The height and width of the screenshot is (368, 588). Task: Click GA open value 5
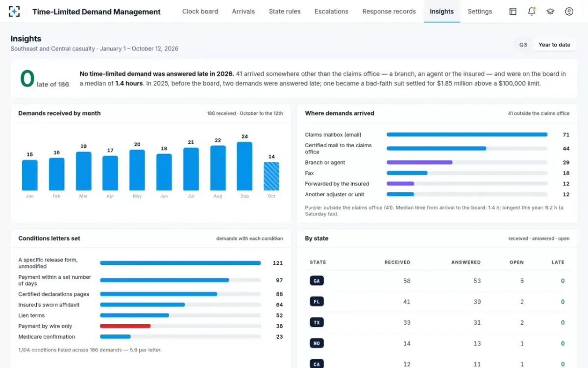pos(522,281)
